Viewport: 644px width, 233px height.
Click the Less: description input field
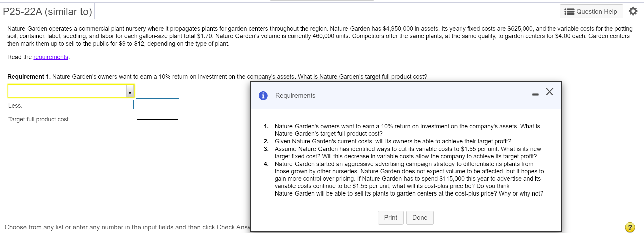click(84, 105)
